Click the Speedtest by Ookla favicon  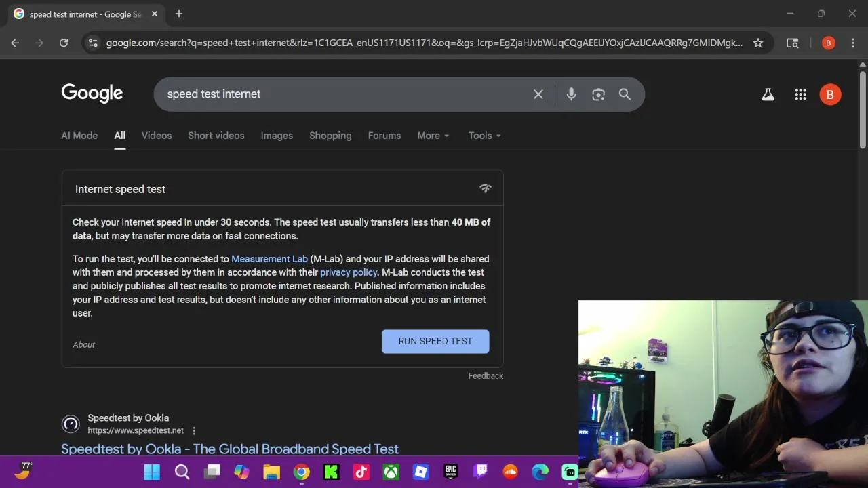point(71,424)
